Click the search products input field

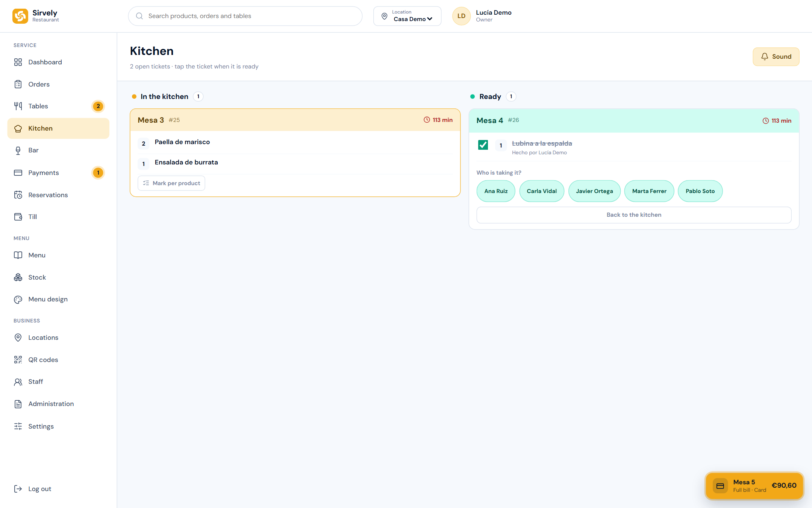245,16
